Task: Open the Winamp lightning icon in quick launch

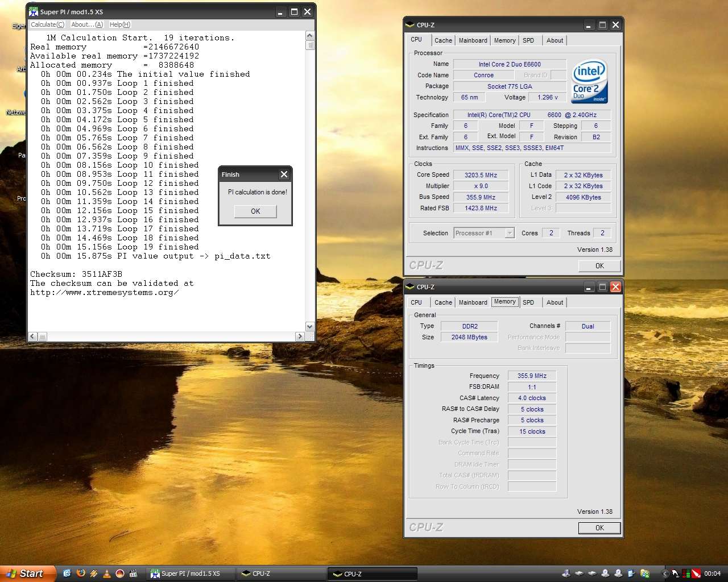Action: [94, 573]
